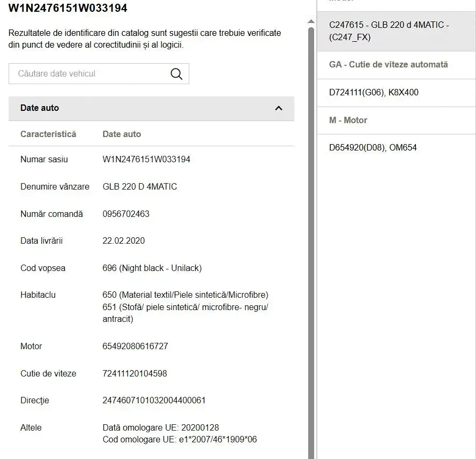
Task: Click the Cod vopsea label
Action: tap(43, 268)
